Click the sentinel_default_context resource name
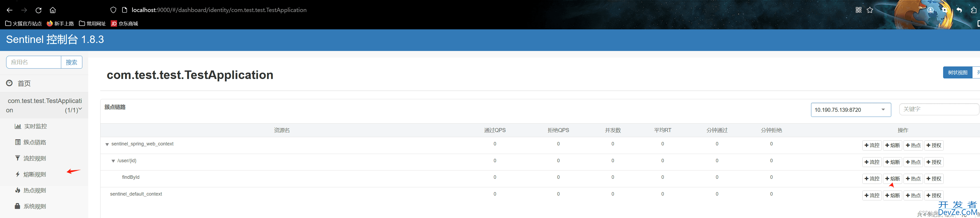This screenshot has width=980, height=218. click(136, 194)
